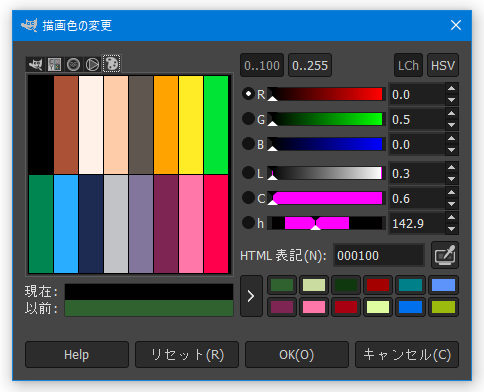The width and height of the screenshot is (484, 392).
Task: Pick the yellow palette color
Action: click(x=191, y=125)
